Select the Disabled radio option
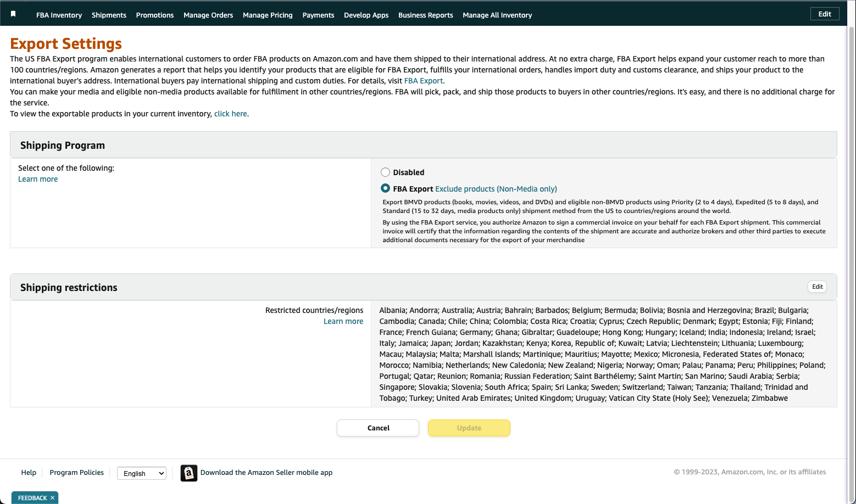 pyautogui.click(x=385, y=172)
